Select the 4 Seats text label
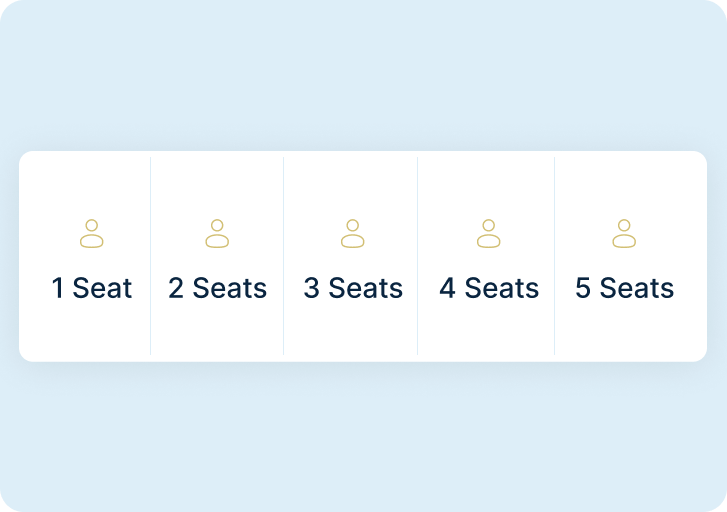The width and height of the screenshot is (727, 512). 489,288
